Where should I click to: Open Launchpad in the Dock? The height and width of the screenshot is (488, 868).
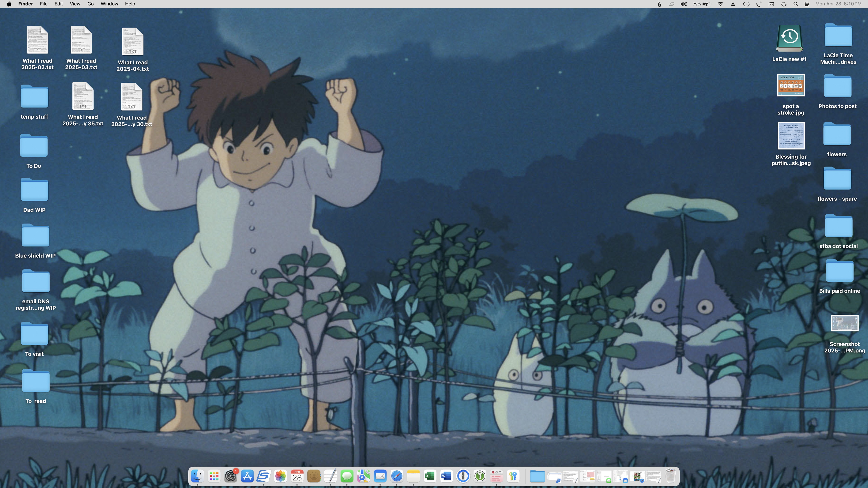pos(214,476)
